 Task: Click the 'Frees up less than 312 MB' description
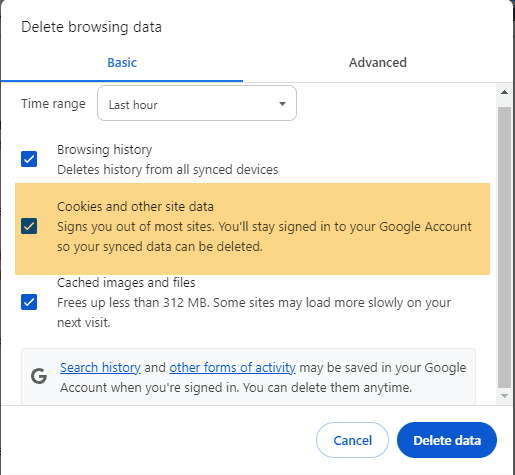pos(254,313)
